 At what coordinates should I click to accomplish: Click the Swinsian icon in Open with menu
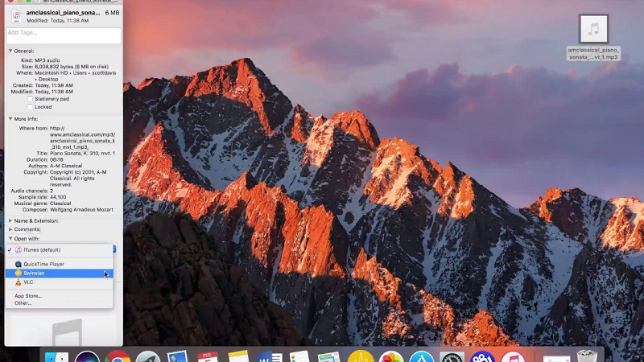18,274
